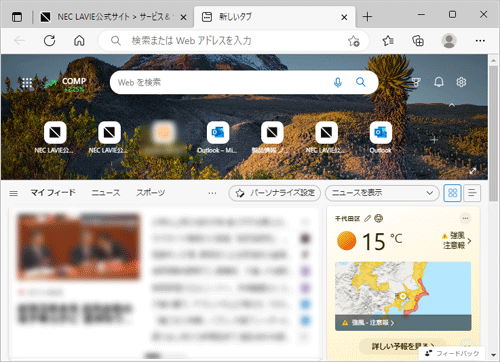The image size is (500, 362).
Task: Open the 強風 注意報 alert
Action: pos(456,240)
